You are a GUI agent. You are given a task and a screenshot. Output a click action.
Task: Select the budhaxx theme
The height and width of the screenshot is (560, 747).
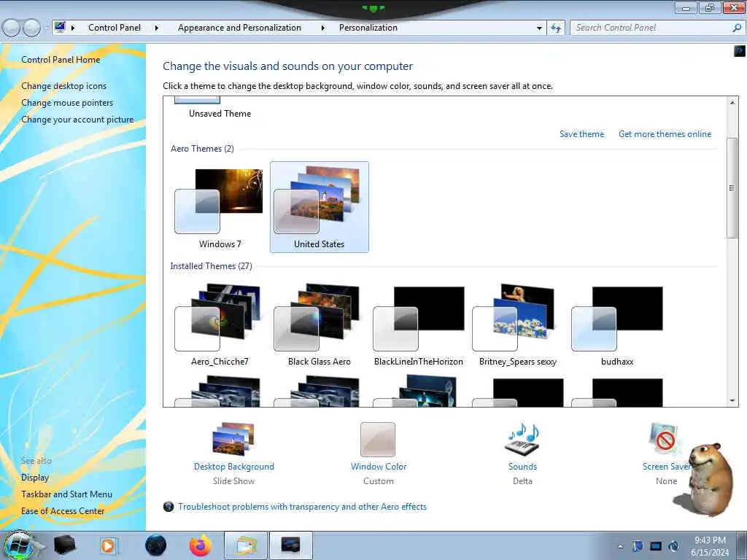[617, 324]
